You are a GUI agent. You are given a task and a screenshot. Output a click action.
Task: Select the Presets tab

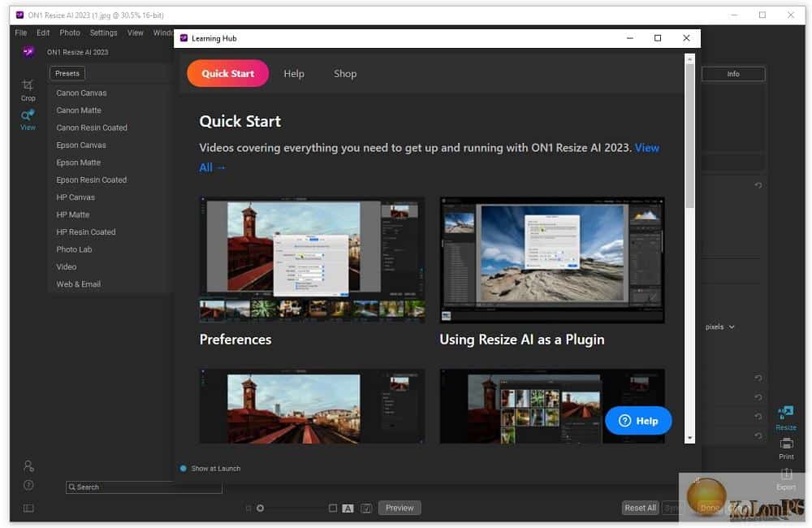click(x=67, y=74)
